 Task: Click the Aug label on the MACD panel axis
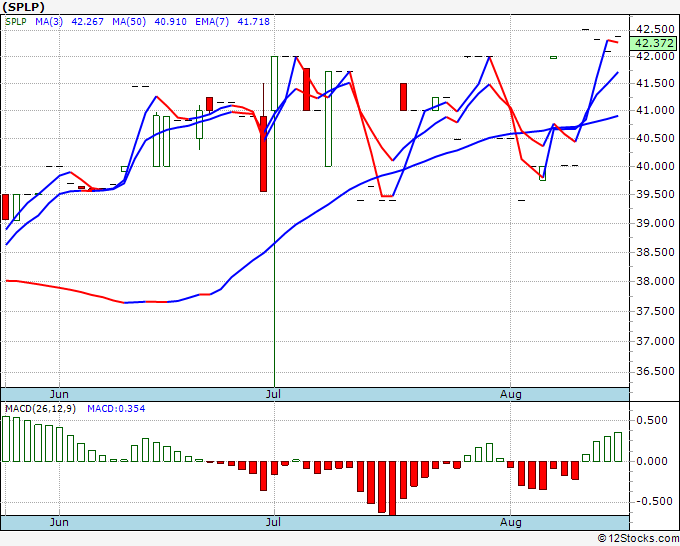point(510,522)
